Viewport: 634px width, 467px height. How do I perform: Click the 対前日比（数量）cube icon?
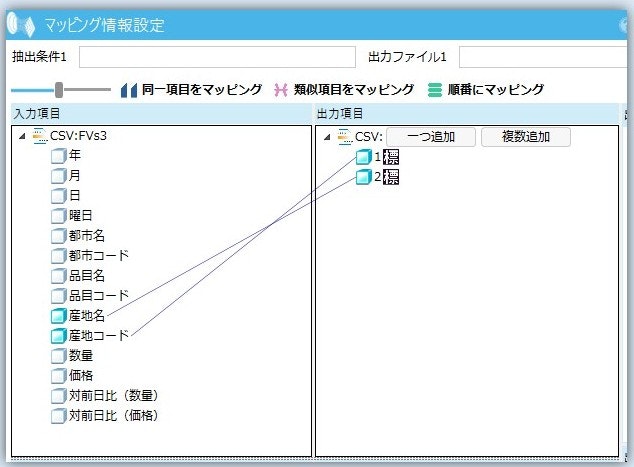click(x=59, y=396)
